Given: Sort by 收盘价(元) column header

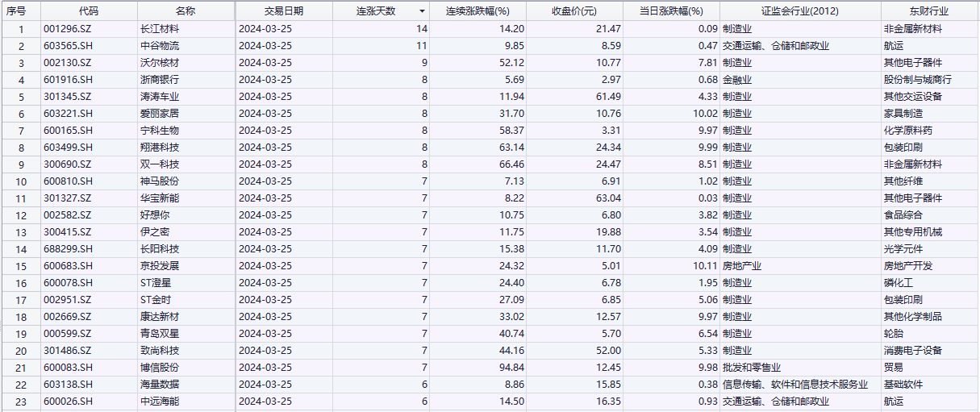Looking at the screenshot, I should pos(574,11).
